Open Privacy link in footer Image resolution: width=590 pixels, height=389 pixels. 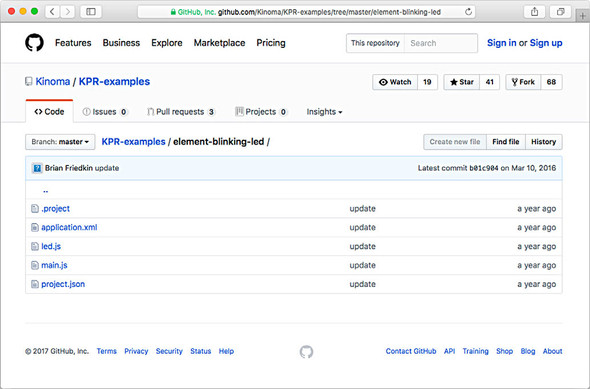tap(136, 351)
